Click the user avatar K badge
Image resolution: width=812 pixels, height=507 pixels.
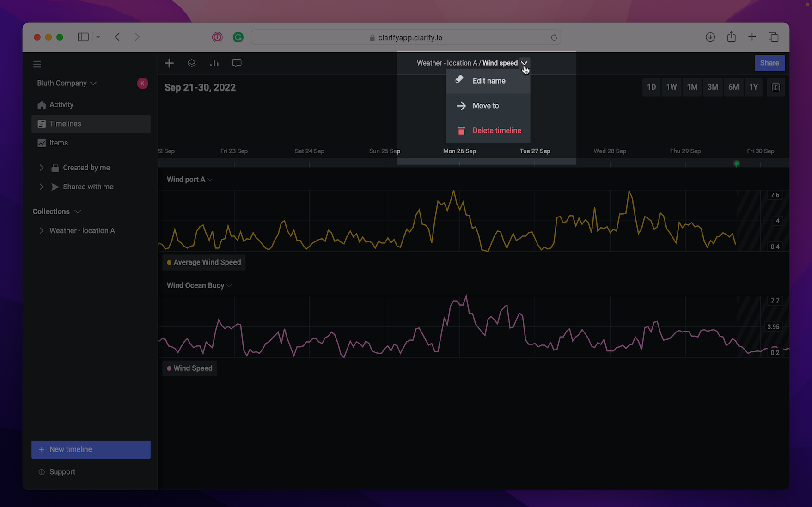pos(142,83)
